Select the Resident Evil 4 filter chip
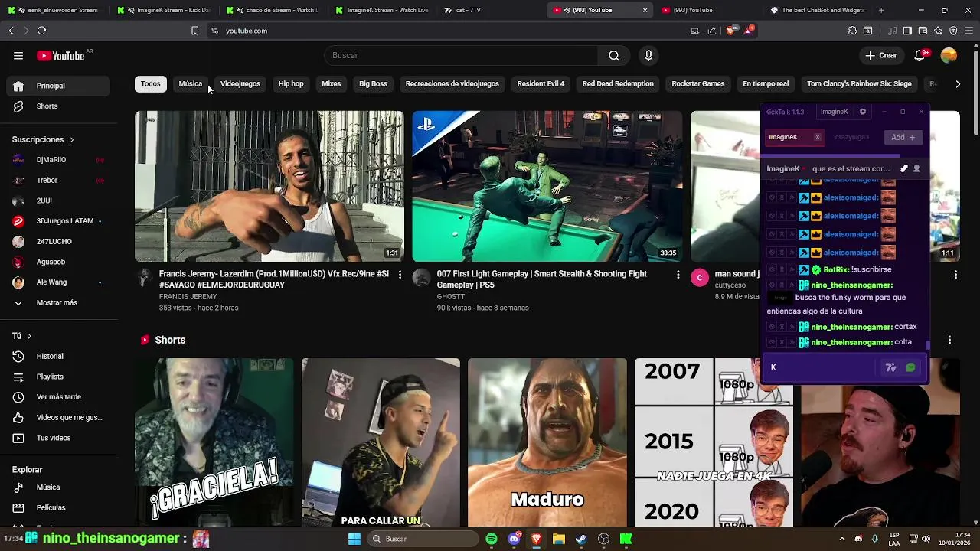This screenshot has height=551, width=980. coord(541,84)
